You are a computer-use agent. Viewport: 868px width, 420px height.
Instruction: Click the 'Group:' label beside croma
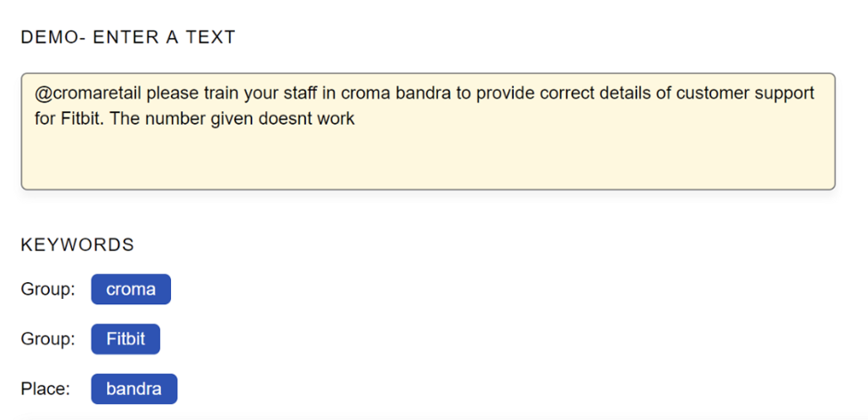pyautogui.click(x=48, y=289)
